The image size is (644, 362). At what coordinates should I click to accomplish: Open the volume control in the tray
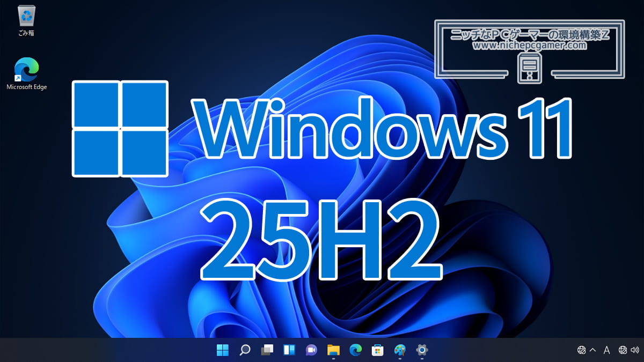pos(636,351)
